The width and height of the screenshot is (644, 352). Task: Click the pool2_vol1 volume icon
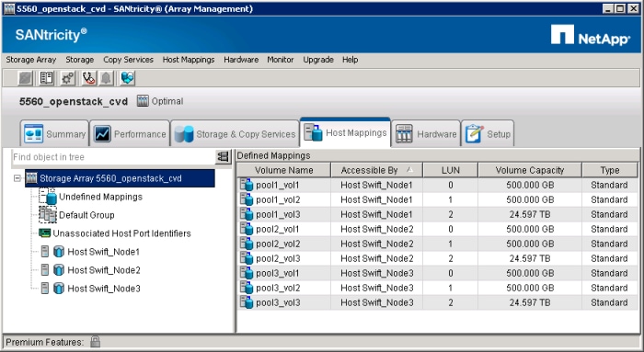[x=247, y=229]
